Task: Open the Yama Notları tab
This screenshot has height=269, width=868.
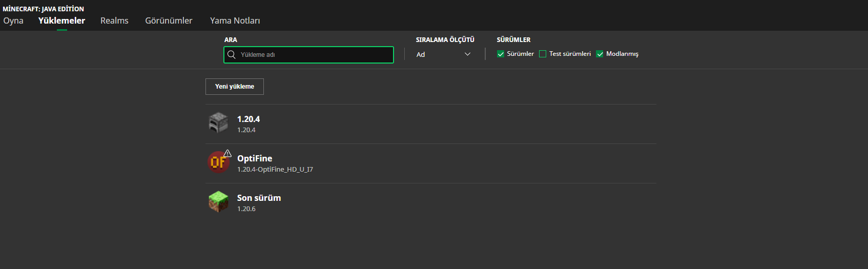Action: tap(235, 20)
